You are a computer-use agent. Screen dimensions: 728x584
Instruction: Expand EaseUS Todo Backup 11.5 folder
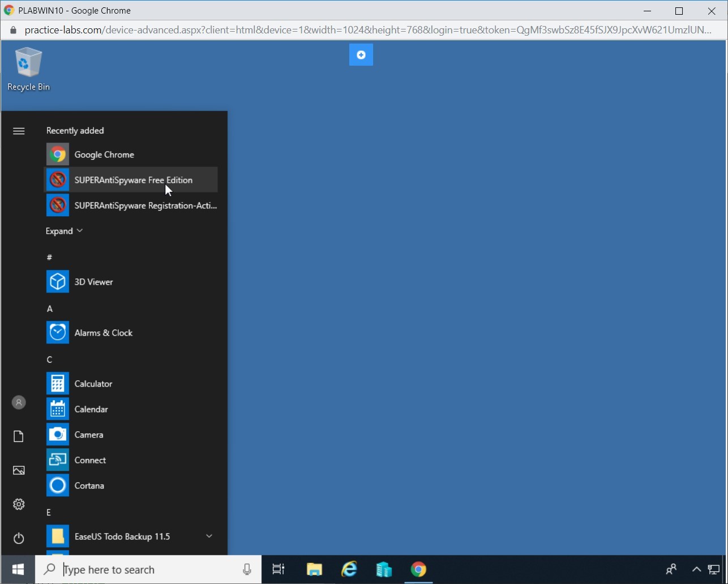[131, 536]
